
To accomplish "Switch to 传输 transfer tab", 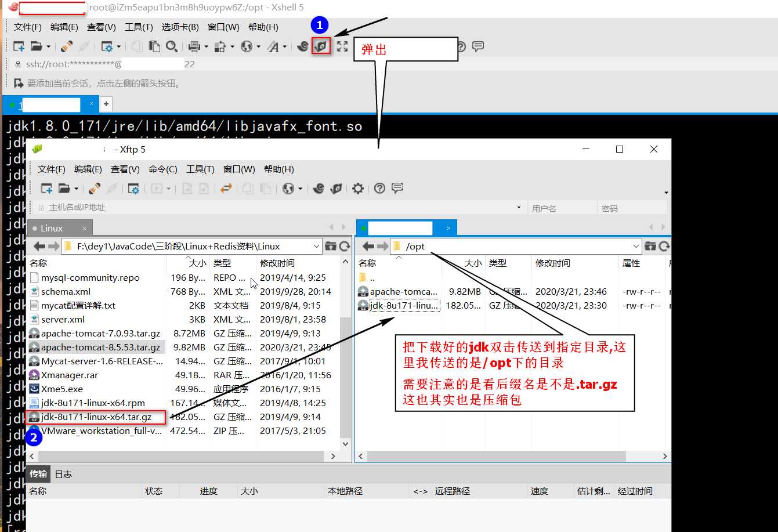I will click(38, 474).
